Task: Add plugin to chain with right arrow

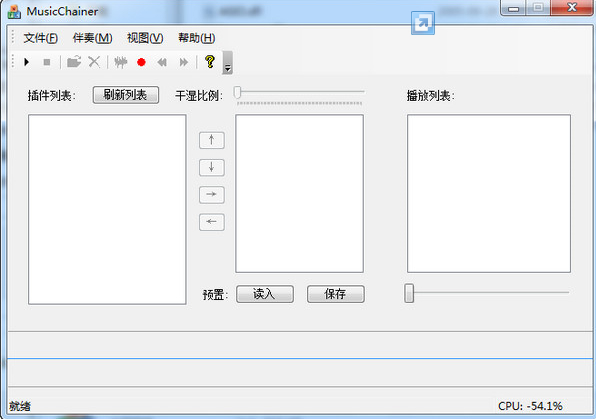Action: point(212,195)
